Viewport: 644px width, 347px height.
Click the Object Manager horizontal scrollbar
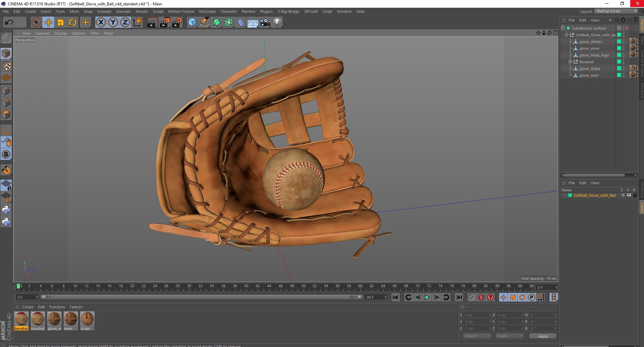pyautogui.click(x=595, y=175)
